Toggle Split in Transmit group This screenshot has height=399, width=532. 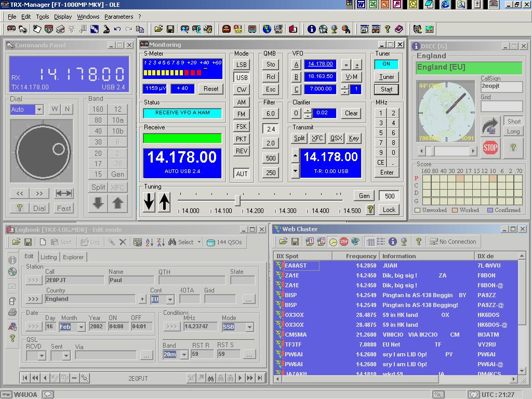[x=299, y=138]
